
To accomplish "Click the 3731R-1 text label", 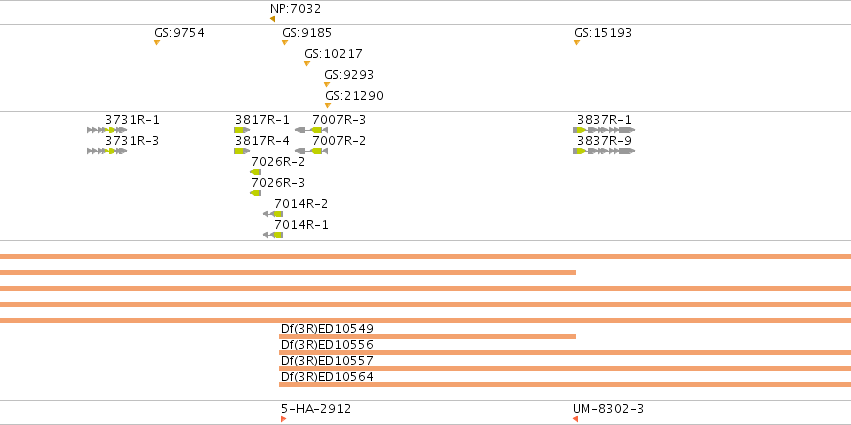I will click(132, 120).
